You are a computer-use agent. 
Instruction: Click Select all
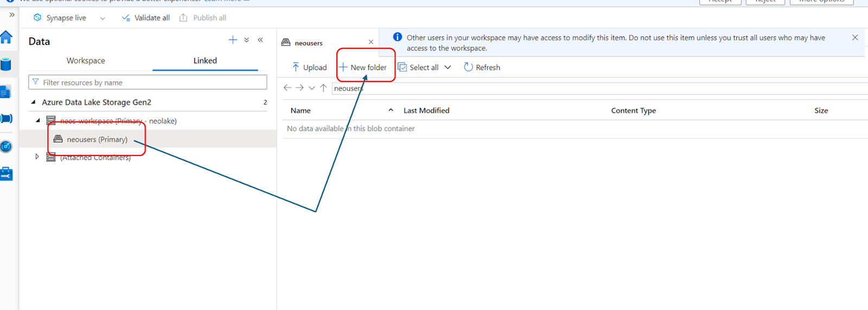[x=418, y=67]
